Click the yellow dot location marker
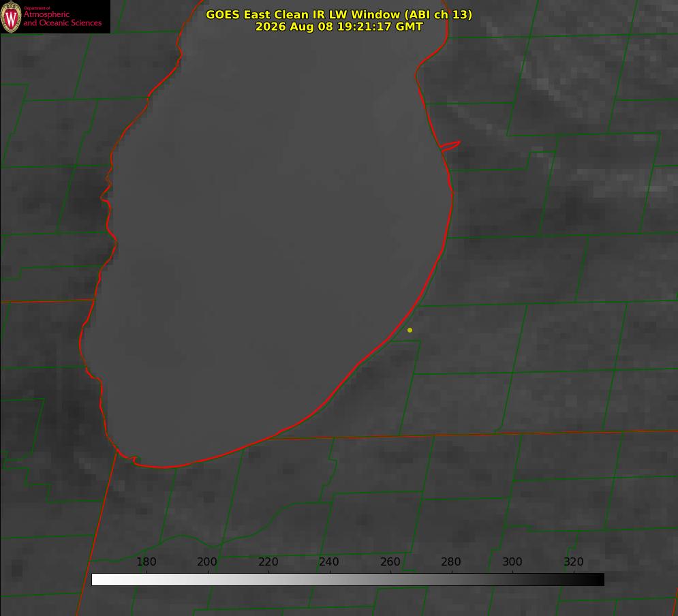678x616 pixels. [x=410, y=330]
